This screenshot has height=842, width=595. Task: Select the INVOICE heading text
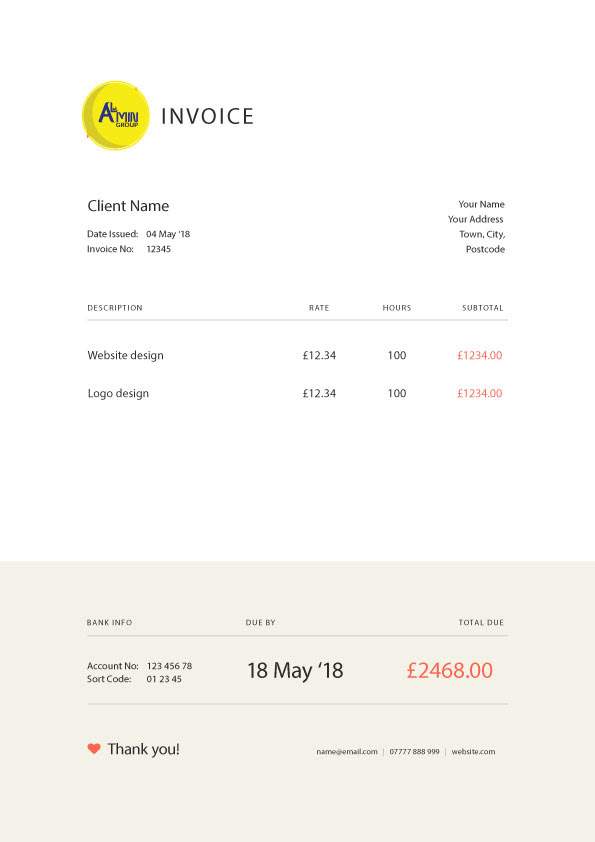click(x=207, y=117)
